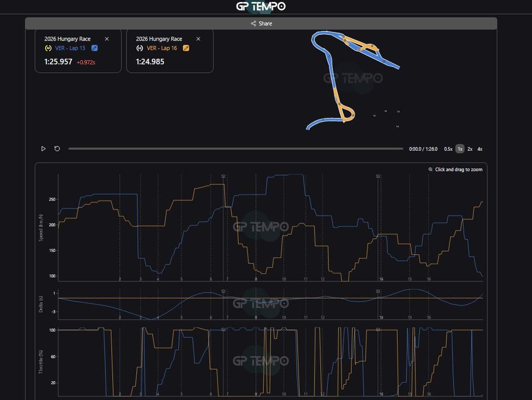Viewport: 532px width, 400px height.
Task: Click the Delta (s) axis label
Action: click(41, 304)
